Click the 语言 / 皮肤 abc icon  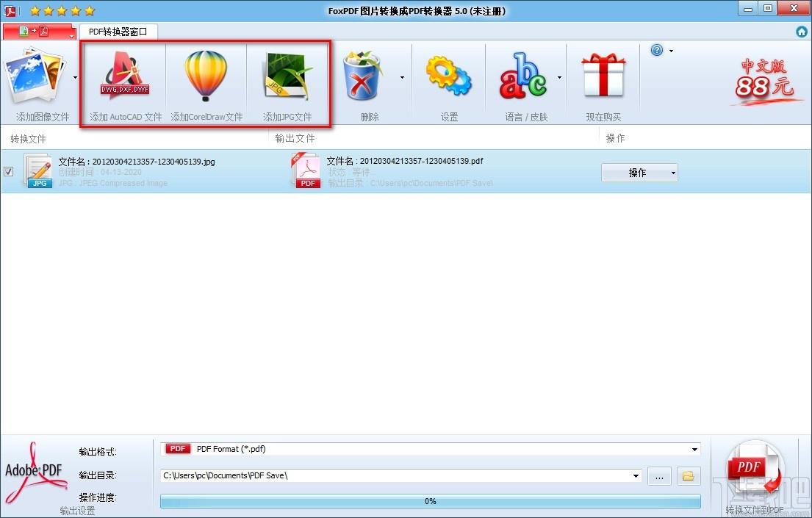pyautogui.click(x=523, y=76)
